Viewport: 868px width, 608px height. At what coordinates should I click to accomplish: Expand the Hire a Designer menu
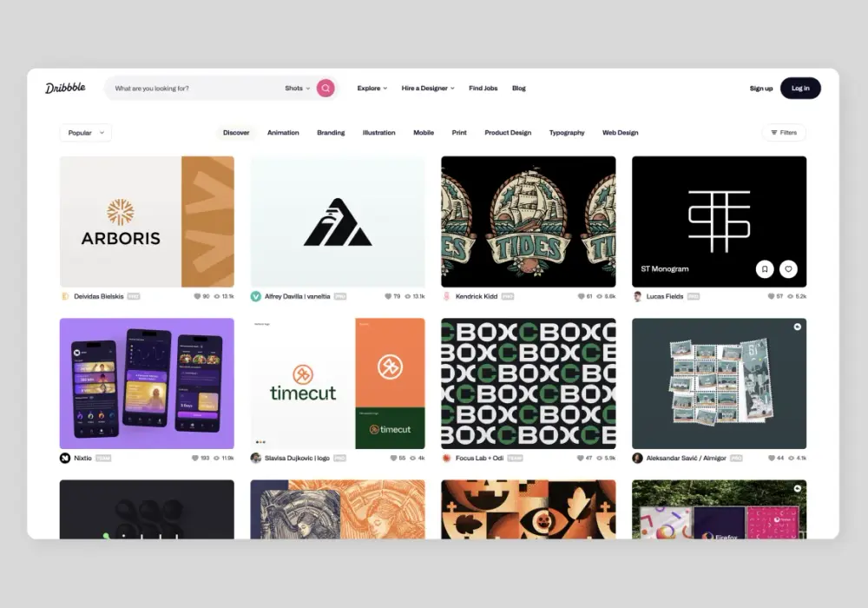(428, 88)
